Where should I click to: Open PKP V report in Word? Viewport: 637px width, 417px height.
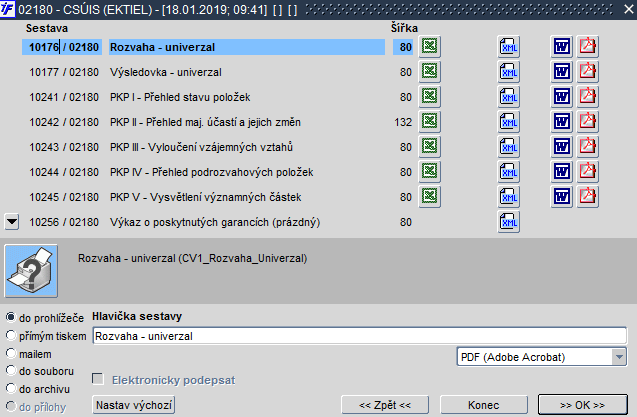pyautogui.click(x=561, y=197)
